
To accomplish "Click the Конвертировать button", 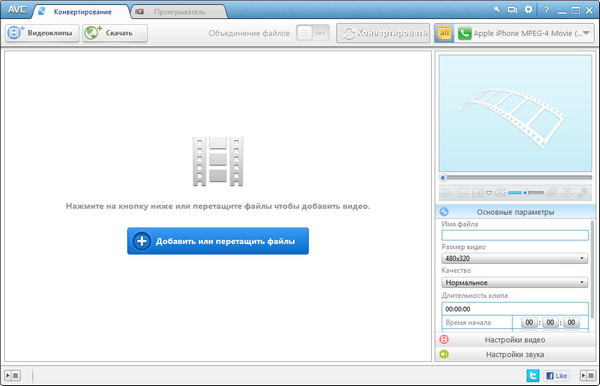I will tap(383, 33).
